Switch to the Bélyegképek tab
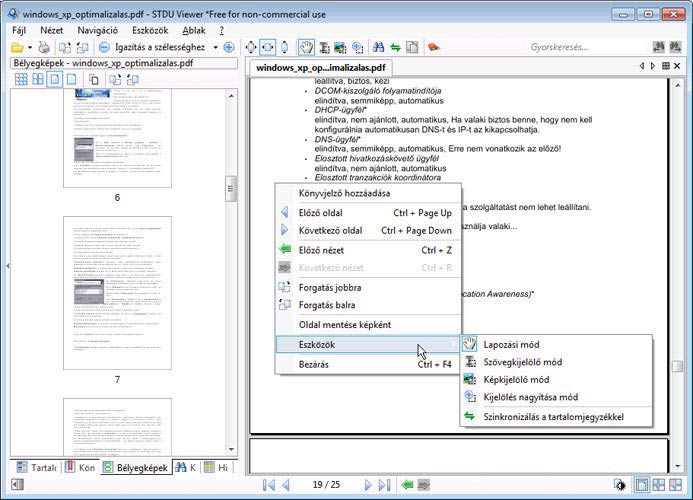Image resolution: width=693 pixels, height=500 pixels. click(136, 467)
